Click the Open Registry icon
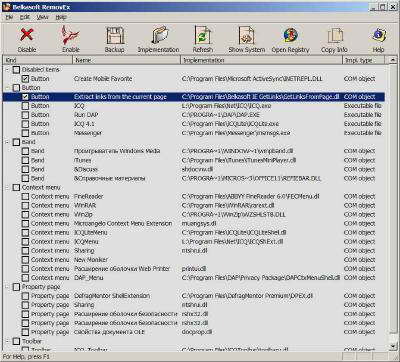 click(x=291, y=35)
